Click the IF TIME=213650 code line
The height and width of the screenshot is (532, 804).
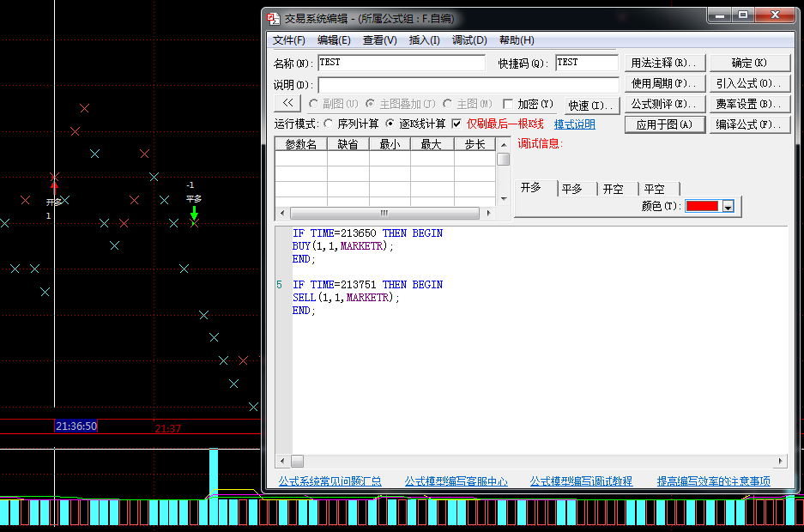(367, 233)
